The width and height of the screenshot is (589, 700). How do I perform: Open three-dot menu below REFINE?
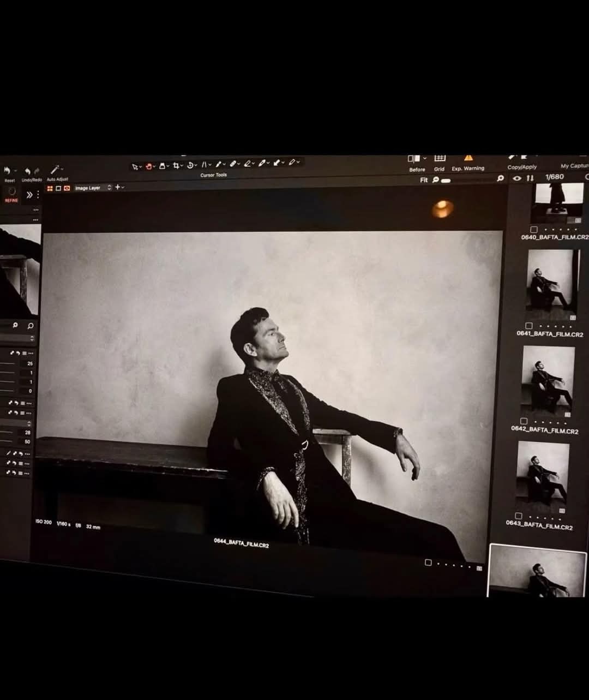pyautogui.click(x=36, y=210)
